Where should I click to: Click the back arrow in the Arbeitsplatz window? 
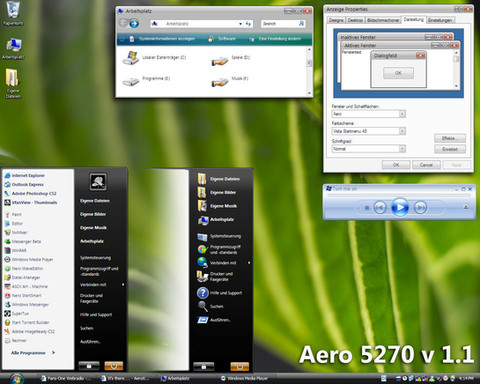click(124, 23)
